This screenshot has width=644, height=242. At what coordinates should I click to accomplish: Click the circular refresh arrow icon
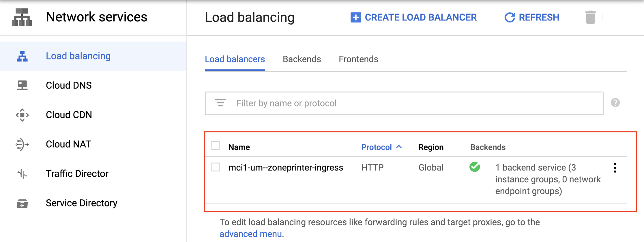tap(510, 17)
